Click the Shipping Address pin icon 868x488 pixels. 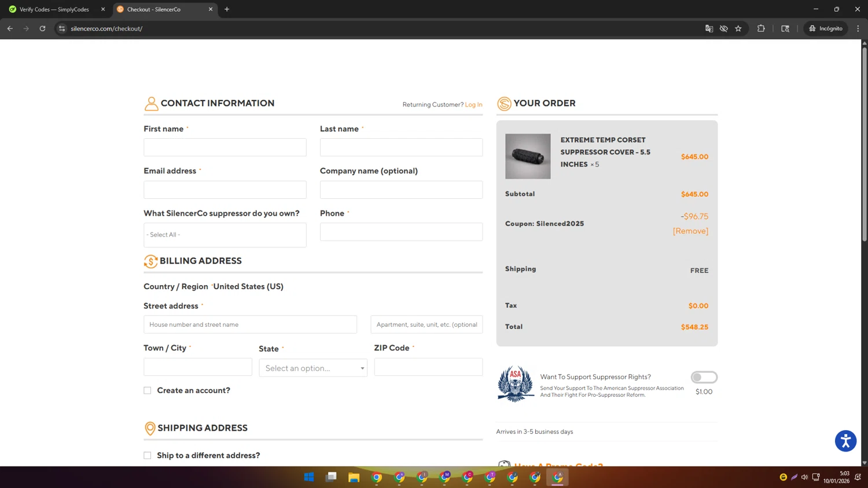pyautogui.click(x=150, y=428)
